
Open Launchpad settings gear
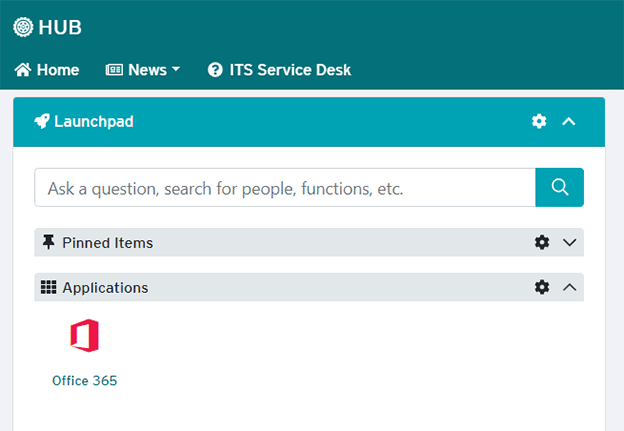tap(539, 122)
